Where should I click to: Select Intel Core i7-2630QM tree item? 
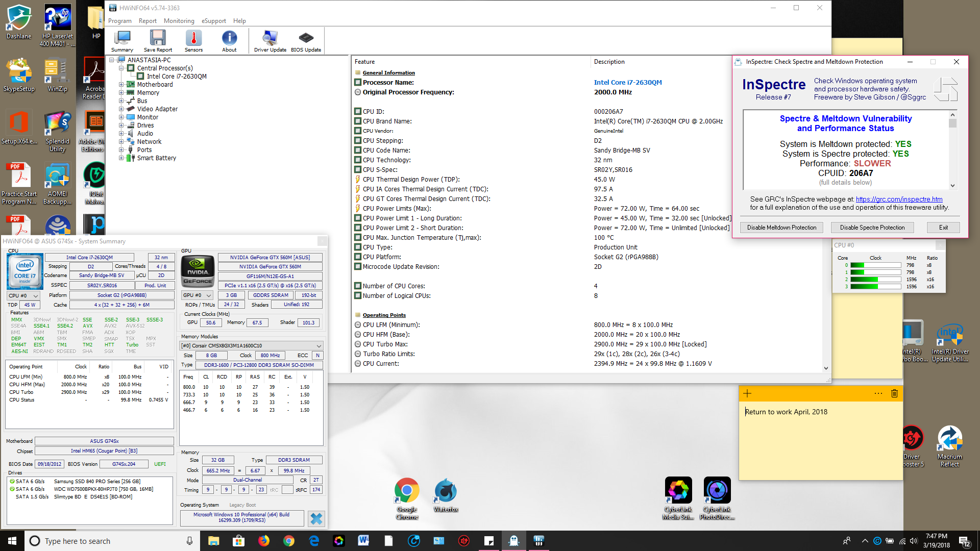click(177, 77)
